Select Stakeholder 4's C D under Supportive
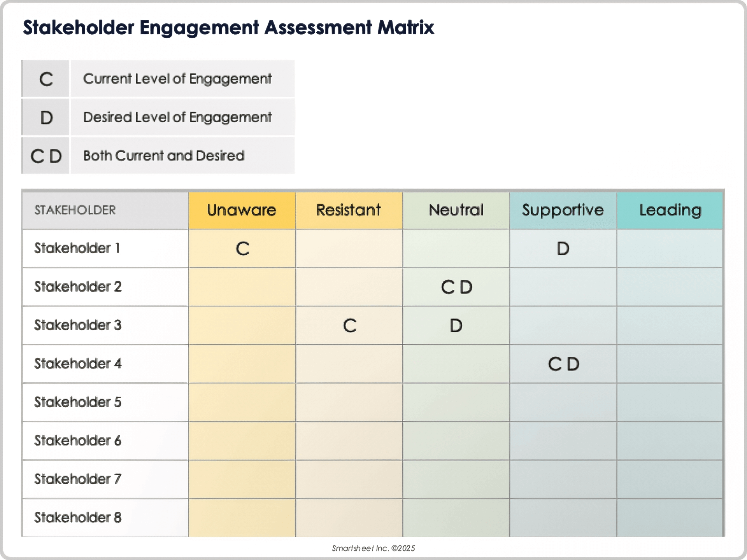This screenshot has width=747, height=560. tap(563, 364)
